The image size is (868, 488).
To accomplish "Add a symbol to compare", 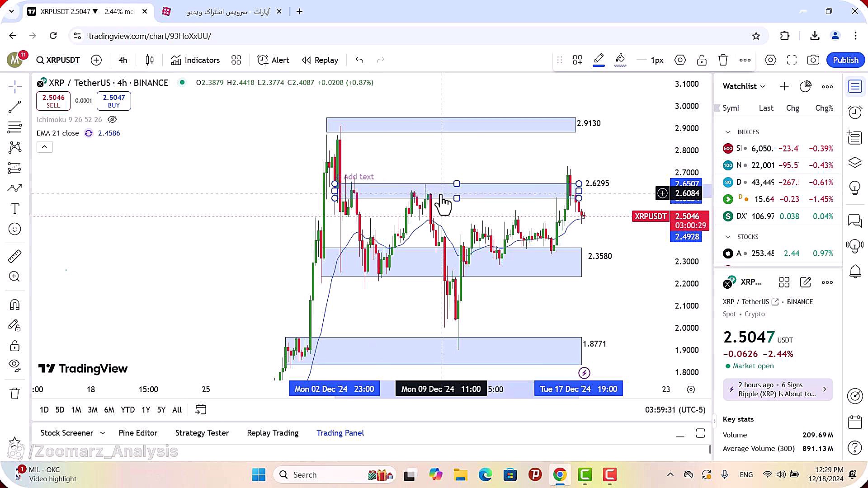I will pos(96,60).
